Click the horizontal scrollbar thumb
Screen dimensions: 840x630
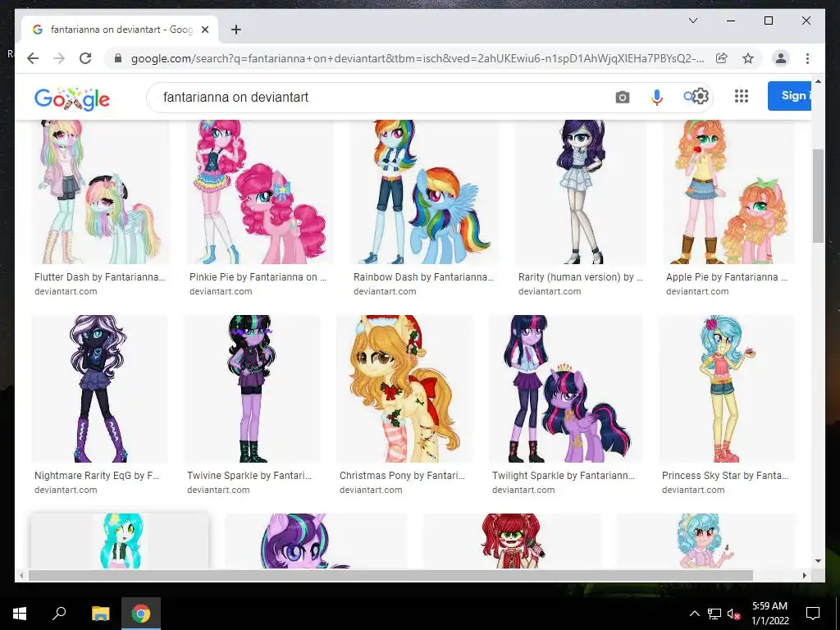(x=390, y=575)
